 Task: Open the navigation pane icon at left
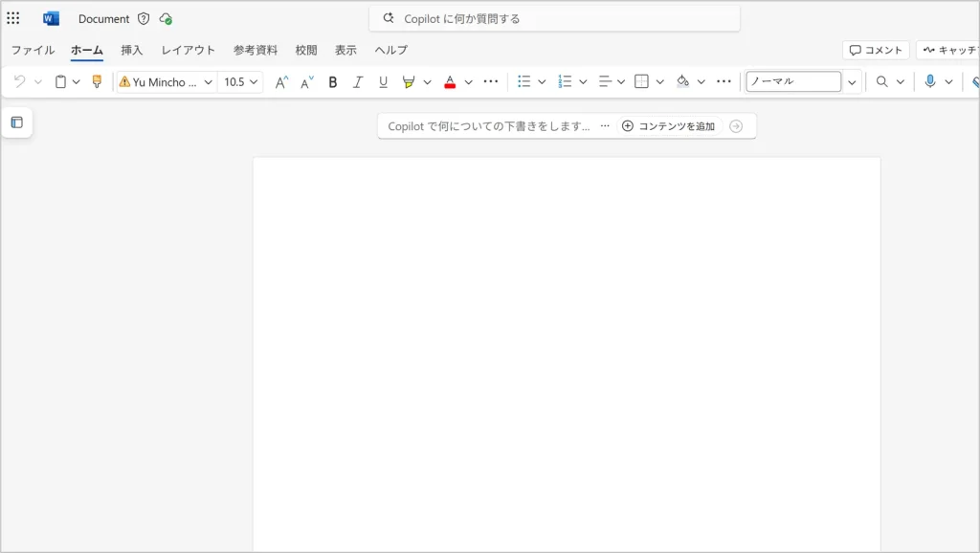coord(16,122)
